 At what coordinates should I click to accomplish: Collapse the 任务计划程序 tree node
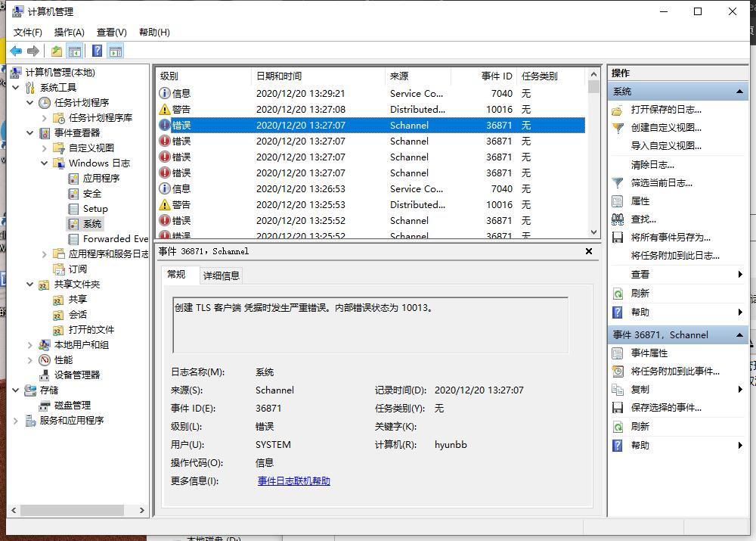coord(30,103)
